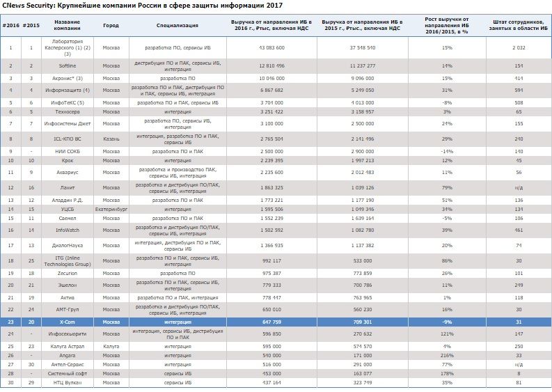This screenshot has height=392, width=552.
Task: Click 2015 revenue value '37 548 540'
Action: (362, 47)
